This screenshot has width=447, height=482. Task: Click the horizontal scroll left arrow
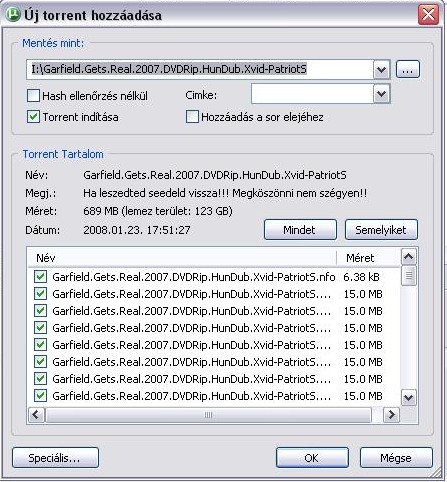coord(36,415)
